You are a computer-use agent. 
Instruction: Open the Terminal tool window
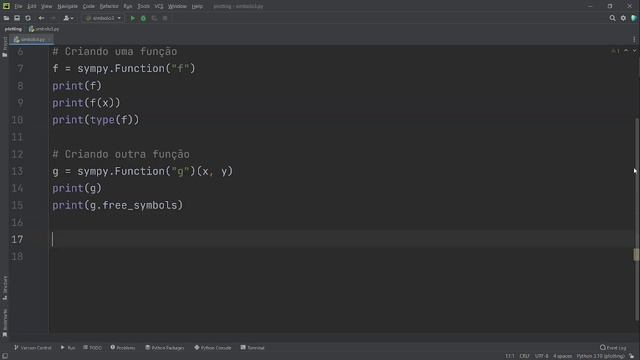(x=253, y=348)
